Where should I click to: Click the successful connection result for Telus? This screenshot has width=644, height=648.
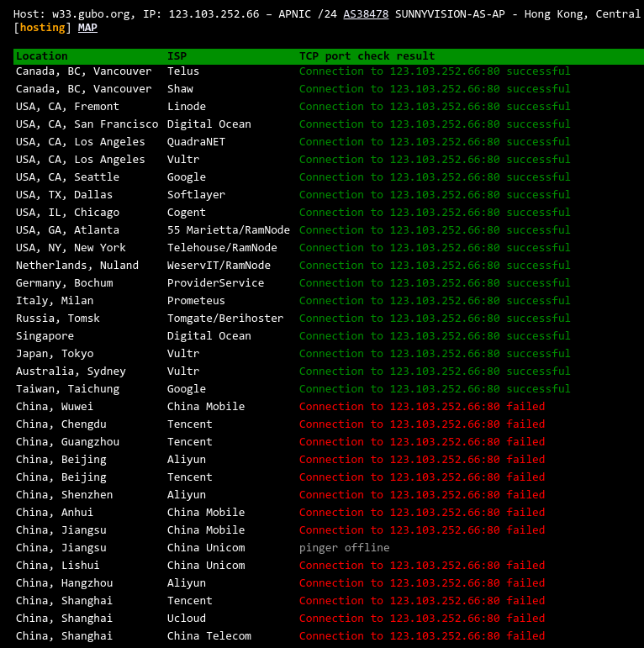(435, 71)
